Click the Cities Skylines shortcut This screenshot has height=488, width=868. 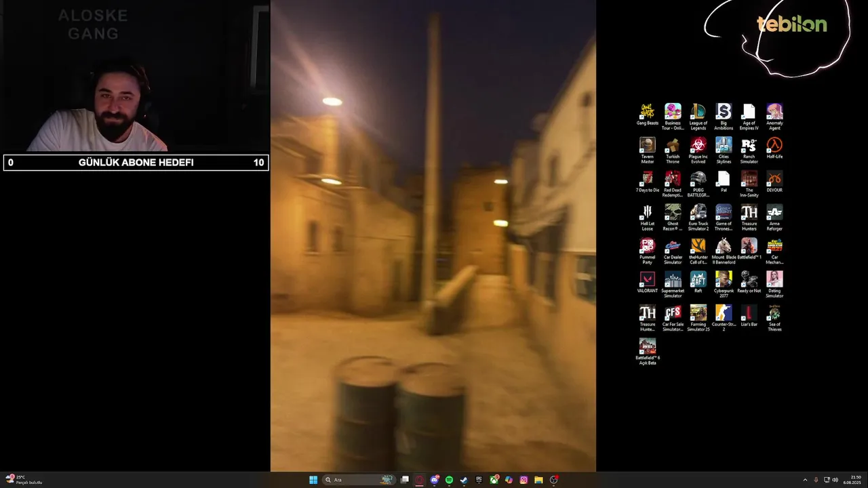pos(724,150)
